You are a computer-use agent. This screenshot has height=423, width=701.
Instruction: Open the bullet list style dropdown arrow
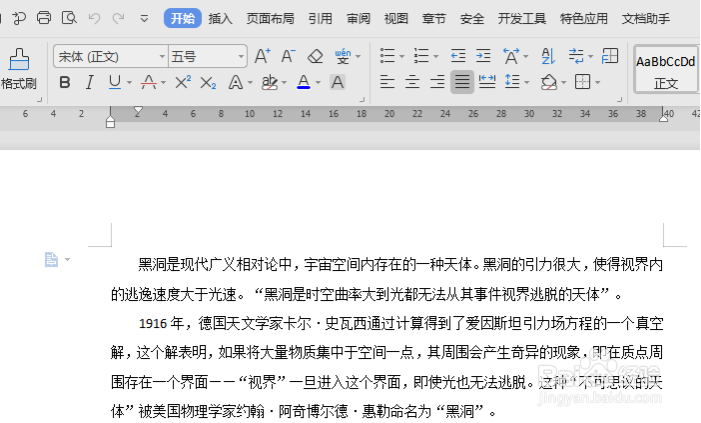401,56
